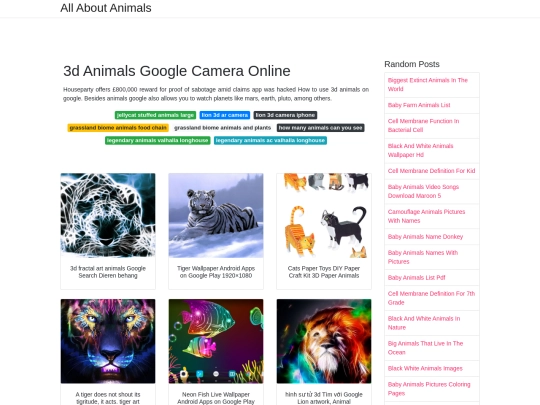The height and width of the screenshot is (405, 540).
Task: Select the lion 3d ar camera tag
Action: coord(225,115)
